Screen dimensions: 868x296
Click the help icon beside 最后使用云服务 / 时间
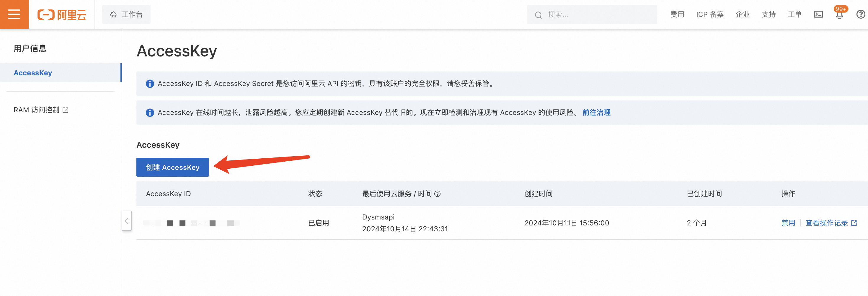[x=437, y=194]
